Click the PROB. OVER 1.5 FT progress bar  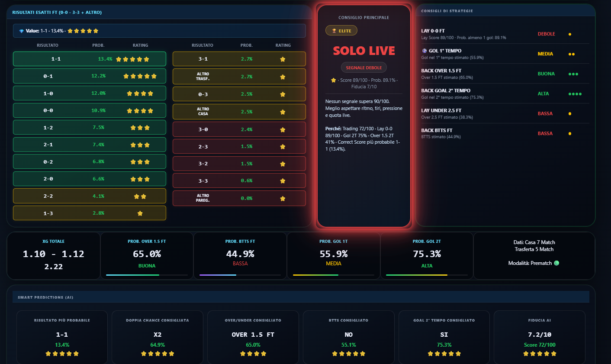click(147, 275)
